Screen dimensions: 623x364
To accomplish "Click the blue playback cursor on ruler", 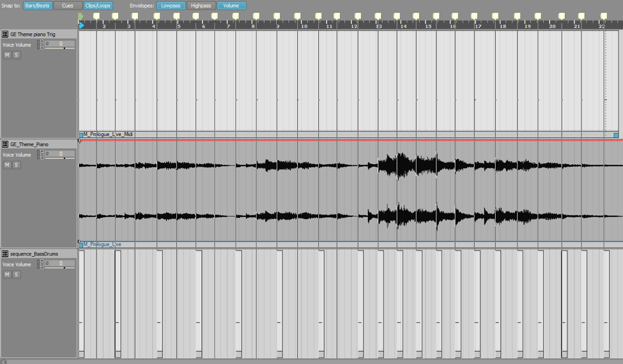I will [81, 26].
